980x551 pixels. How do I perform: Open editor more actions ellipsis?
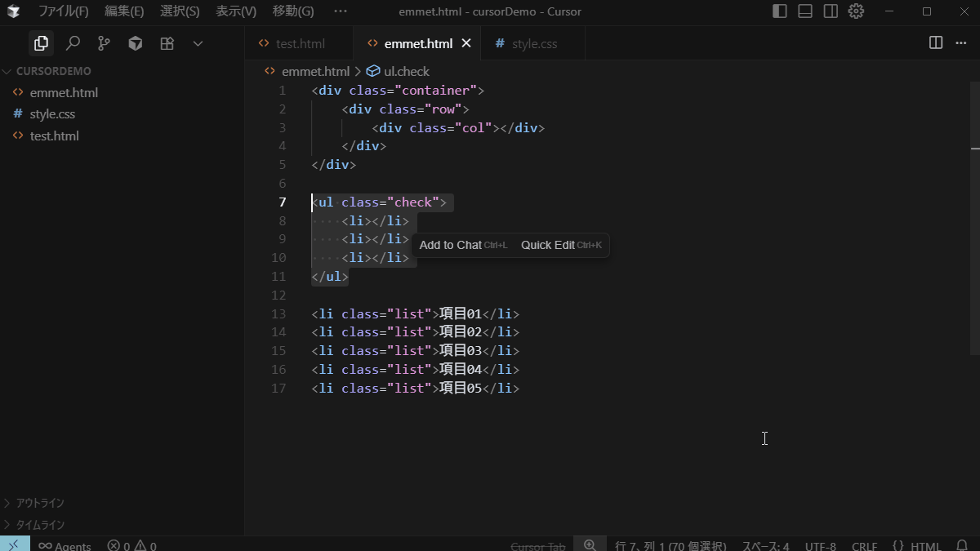tap(960, 43)
